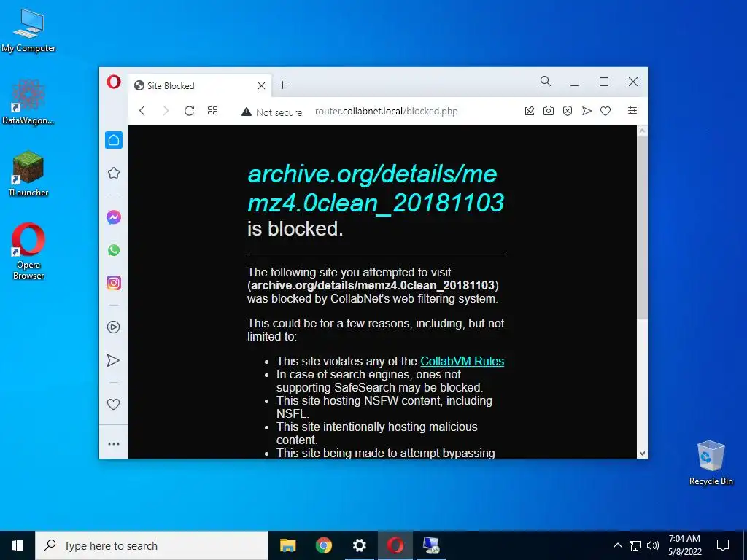Screen dimensions: 747x560
Task: Open the tab search magnifier icon
Action: click(546, 82)
